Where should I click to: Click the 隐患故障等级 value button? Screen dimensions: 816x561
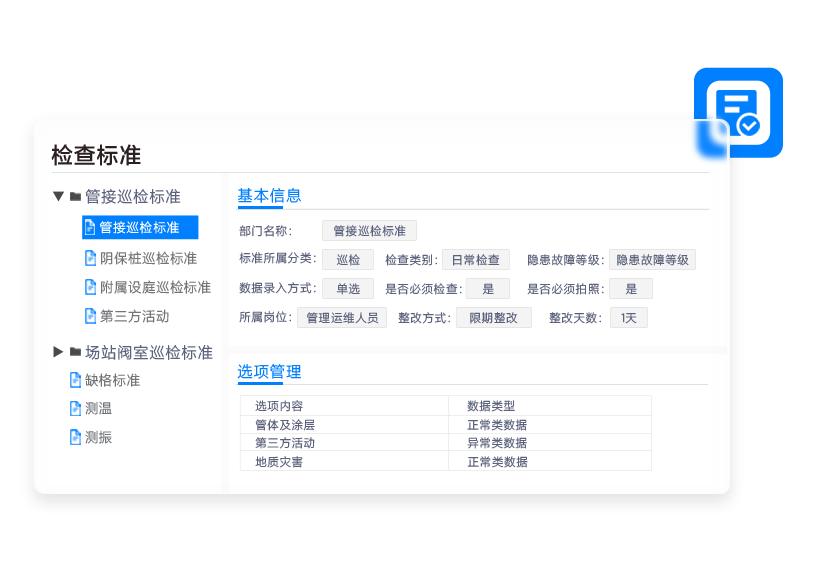coord(652,260)
